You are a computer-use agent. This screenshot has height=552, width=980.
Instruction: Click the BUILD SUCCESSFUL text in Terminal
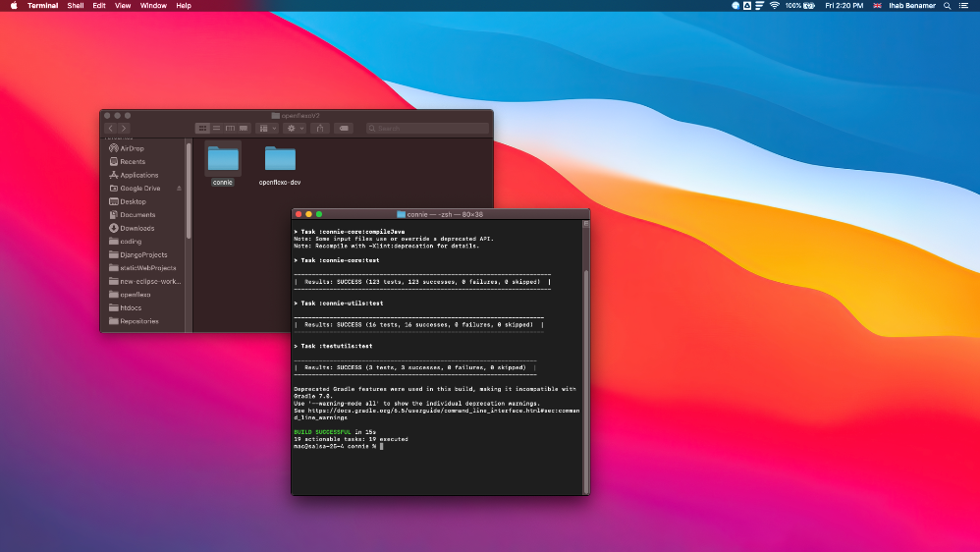pyautogui.click(x=322, y=432)
